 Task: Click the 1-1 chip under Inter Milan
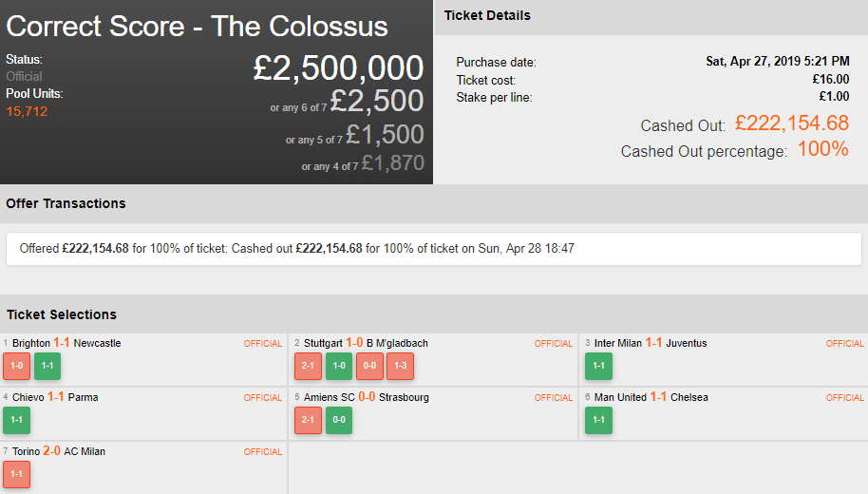(598, 366)
